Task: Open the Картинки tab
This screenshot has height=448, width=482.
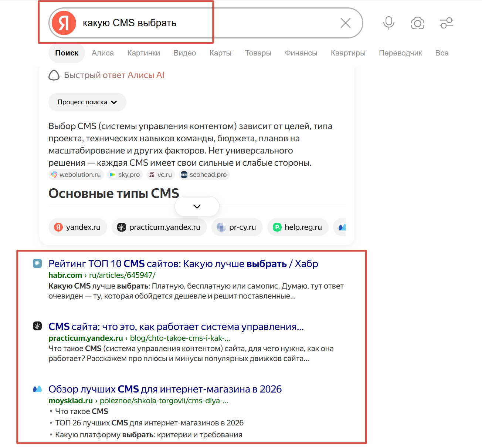Action: pos(144,53)
